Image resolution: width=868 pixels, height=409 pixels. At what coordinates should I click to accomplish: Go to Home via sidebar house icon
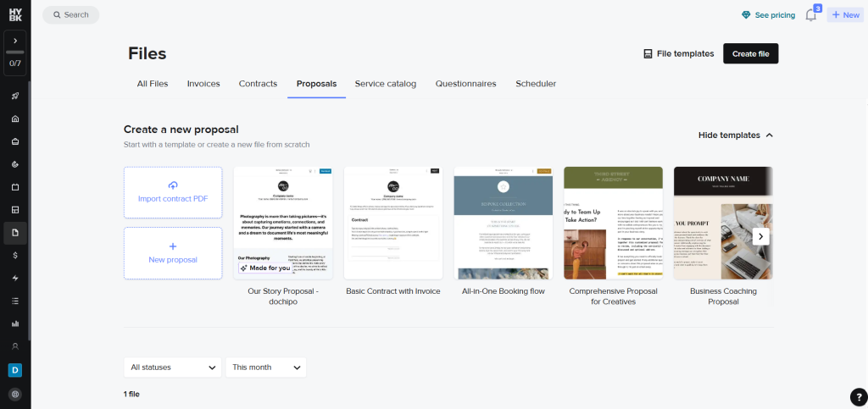(15, 119)
